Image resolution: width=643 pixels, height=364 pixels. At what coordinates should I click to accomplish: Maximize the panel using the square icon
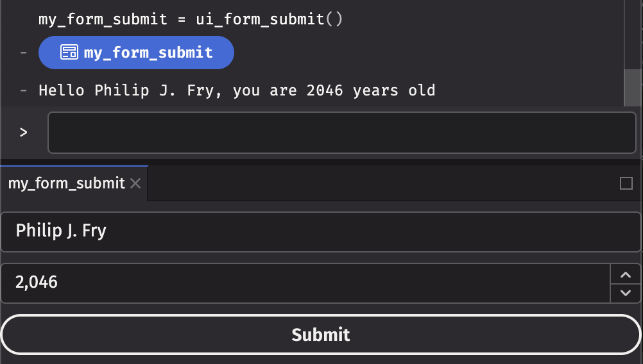coord(626,184)
